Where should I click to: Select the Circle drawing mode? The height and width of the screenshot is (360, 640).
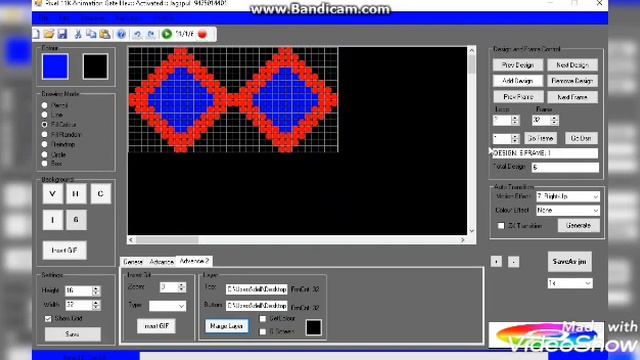(x=44, y=155)
